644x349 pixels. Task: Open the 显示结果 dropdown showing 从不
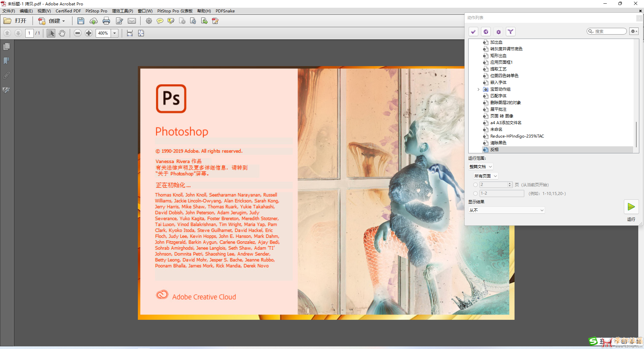(506, 210)
